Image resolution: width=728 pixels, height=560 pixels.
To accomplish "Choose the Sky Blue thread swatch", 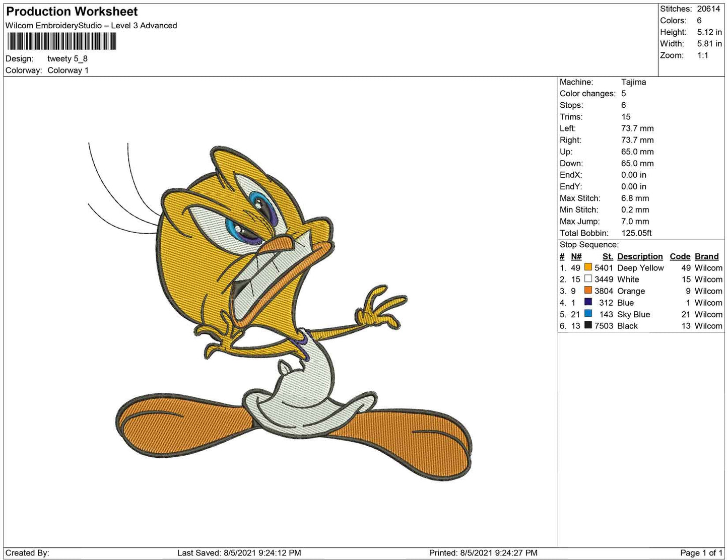I will (588, 314).
